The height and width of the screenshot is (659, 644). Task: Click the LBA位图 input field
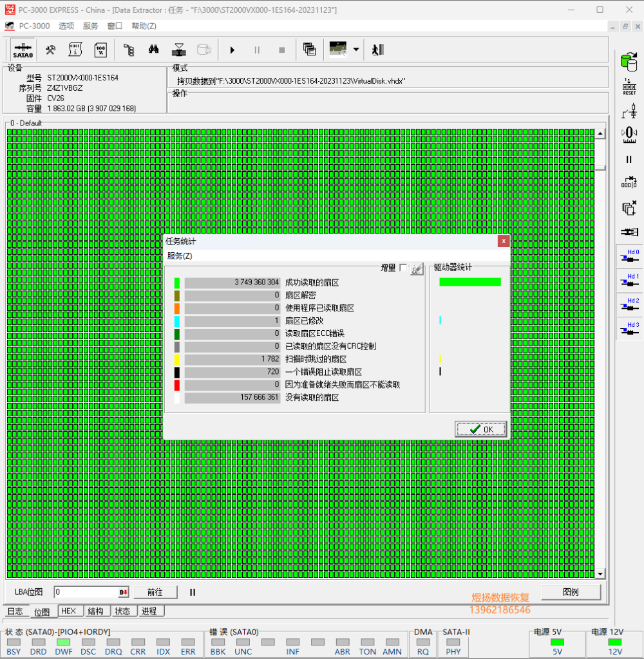click(86, 592)
